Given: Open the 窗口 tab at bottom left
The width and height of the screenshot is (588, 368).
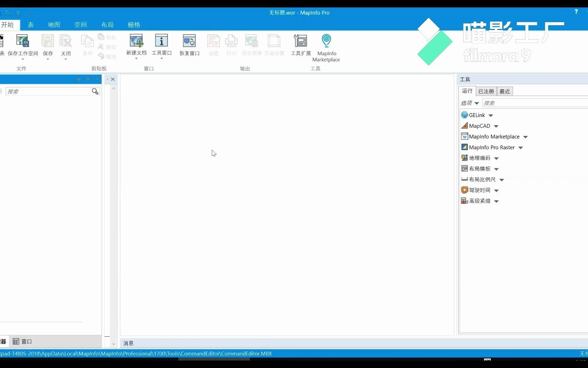Looking at the screenshot, I should 22,341.
